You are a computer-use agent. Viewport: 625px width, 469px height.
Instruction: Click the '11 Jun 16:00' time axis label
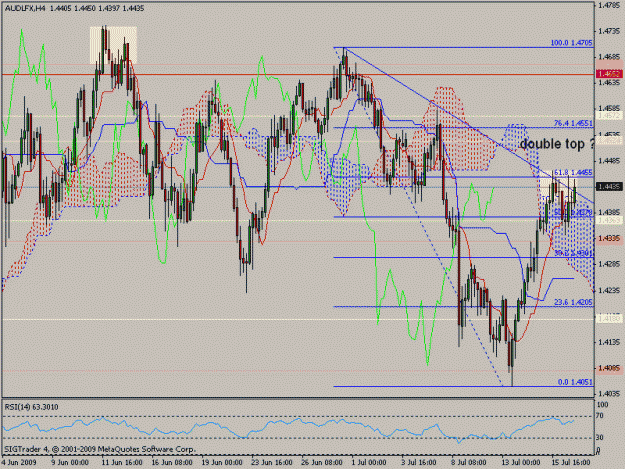pyautogui.click(x=122, y=462)
